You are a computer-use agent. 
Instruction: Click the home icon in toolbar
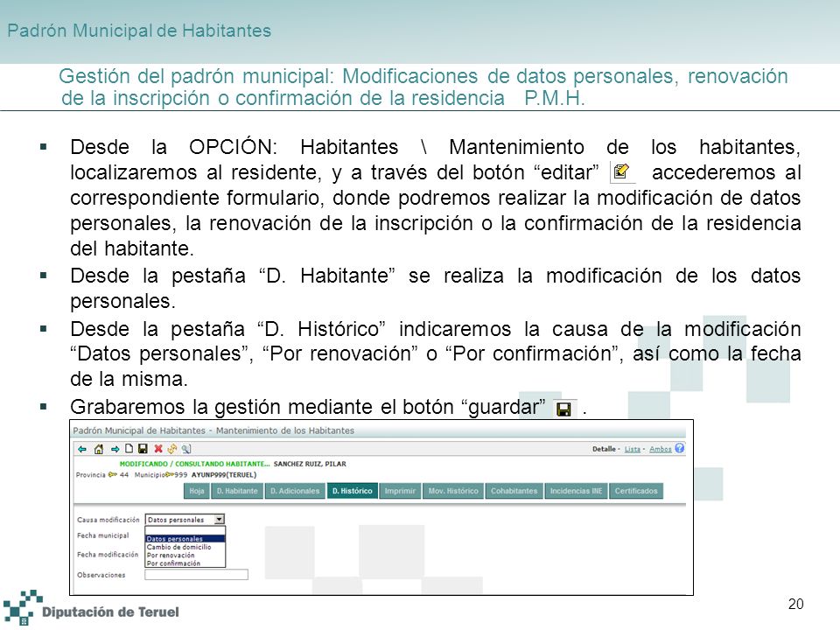(99, 449)
